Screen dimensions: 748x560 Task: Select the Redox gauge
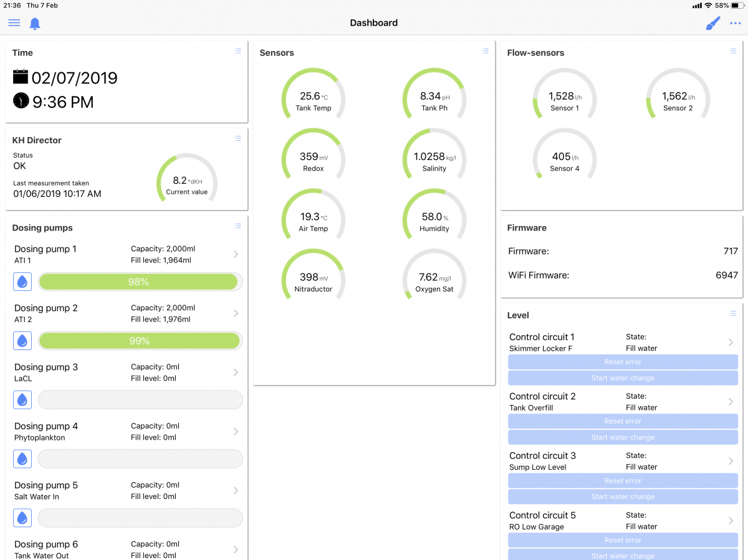click(314, 155)
